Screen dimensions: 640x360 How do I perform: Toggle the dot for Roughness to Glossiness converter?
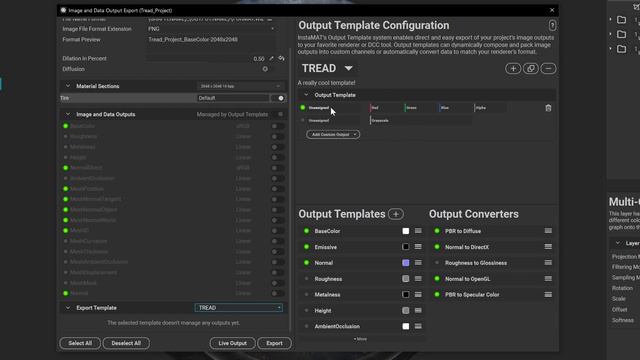[x=437, y=263]
